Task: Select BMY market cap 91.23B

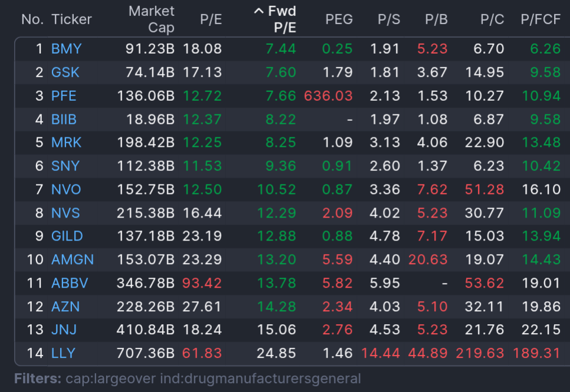Action: 150,49
